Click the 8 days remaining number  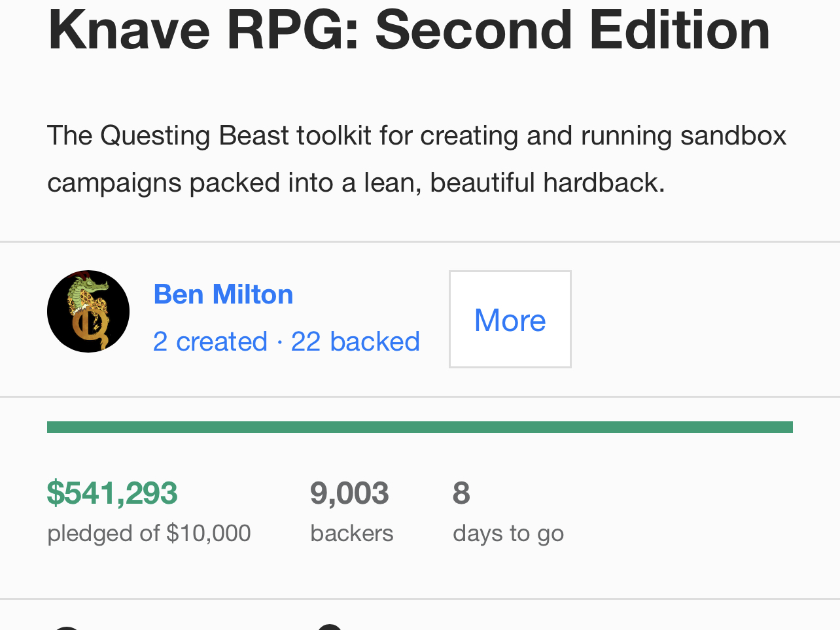(x=461, y=493)
